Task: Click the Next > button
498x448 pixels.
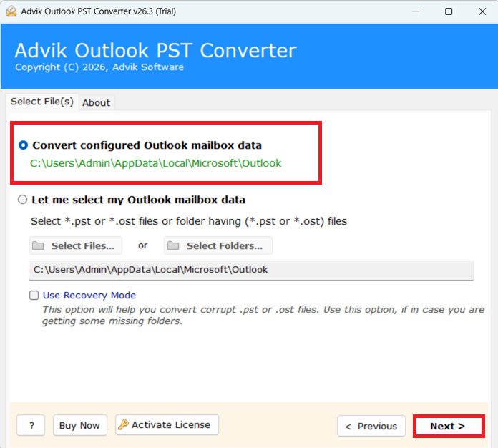Action: [449, 426]
